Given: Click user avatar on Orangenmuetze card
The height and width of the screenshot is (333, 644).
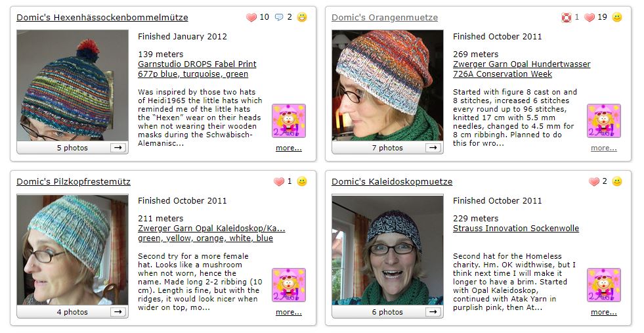Looking at the screenshot, I should point(604,121).
